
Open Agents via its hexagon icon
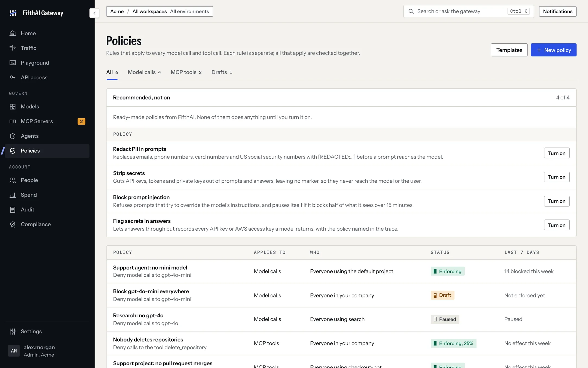(x=13, y=136)
